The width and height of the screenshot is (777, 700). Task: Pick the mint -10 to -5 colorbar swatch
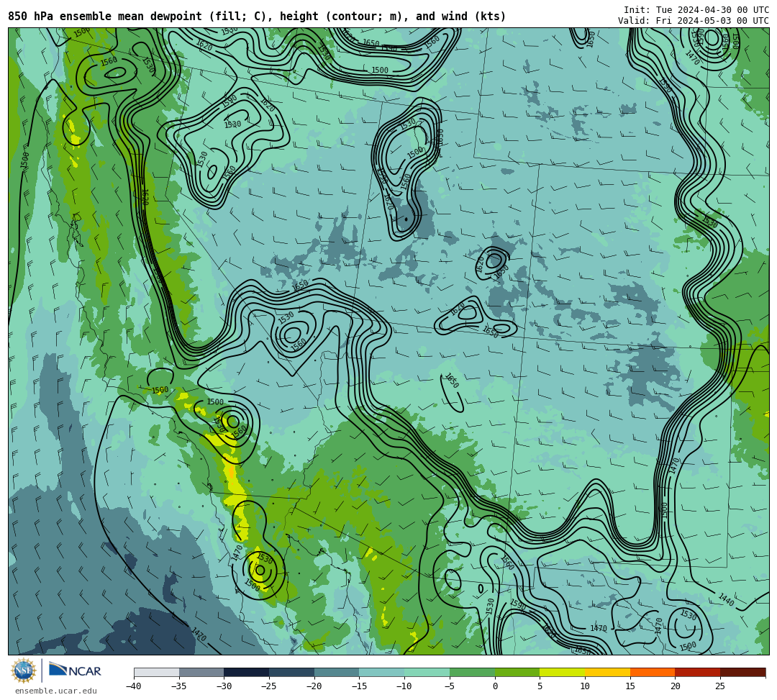[427, 672]
